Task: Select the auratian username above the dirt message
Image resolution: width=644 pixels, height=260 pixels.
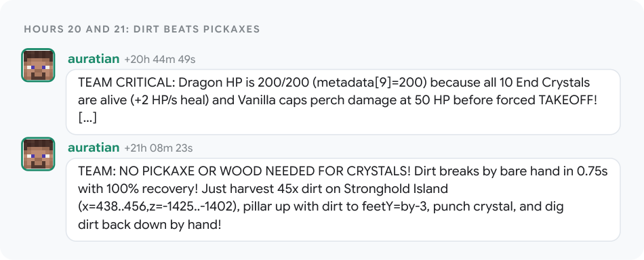Action: pyautogui.click(x=94, y=148)
